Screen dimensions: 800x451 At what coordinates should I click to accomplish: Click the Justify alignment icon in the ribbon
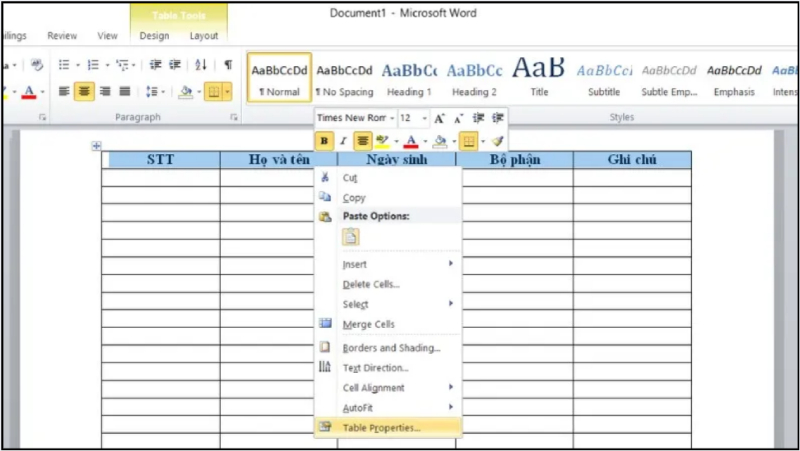[125, 91]
